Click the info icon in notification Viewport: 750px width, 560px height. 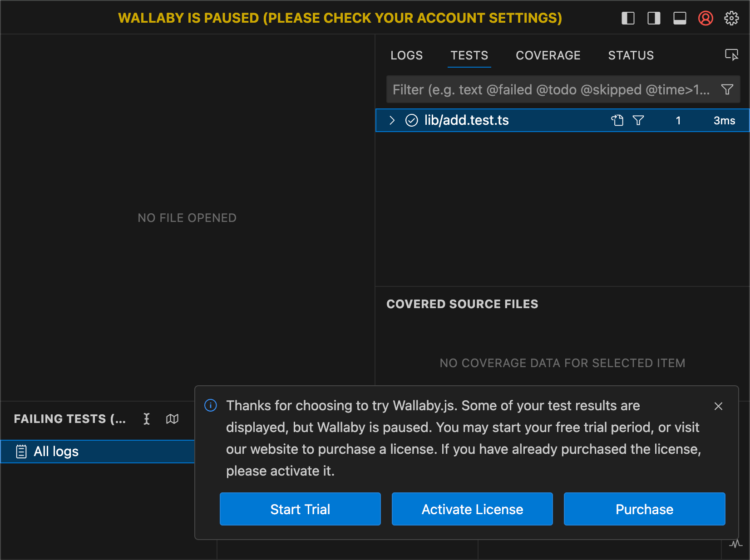tap(211, 405)
